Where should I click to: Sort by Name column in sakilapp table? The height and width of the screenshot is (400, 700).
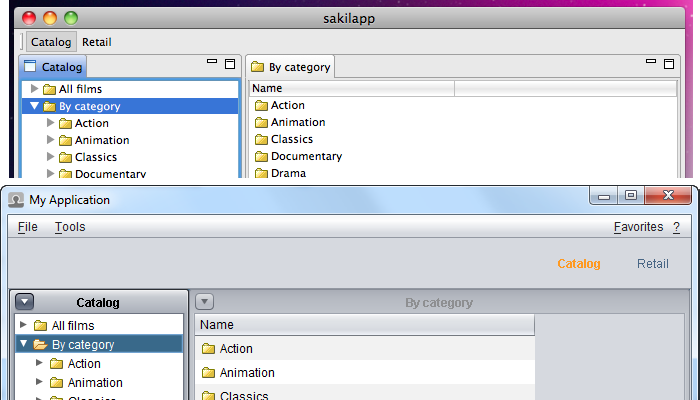[x=352, y=88]
